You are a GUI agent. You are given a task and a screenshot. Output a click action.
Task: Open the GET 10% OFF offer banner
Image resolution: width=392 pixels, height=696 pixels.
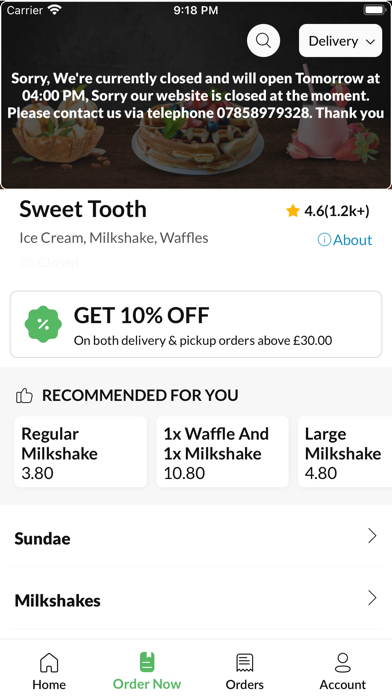196,324
